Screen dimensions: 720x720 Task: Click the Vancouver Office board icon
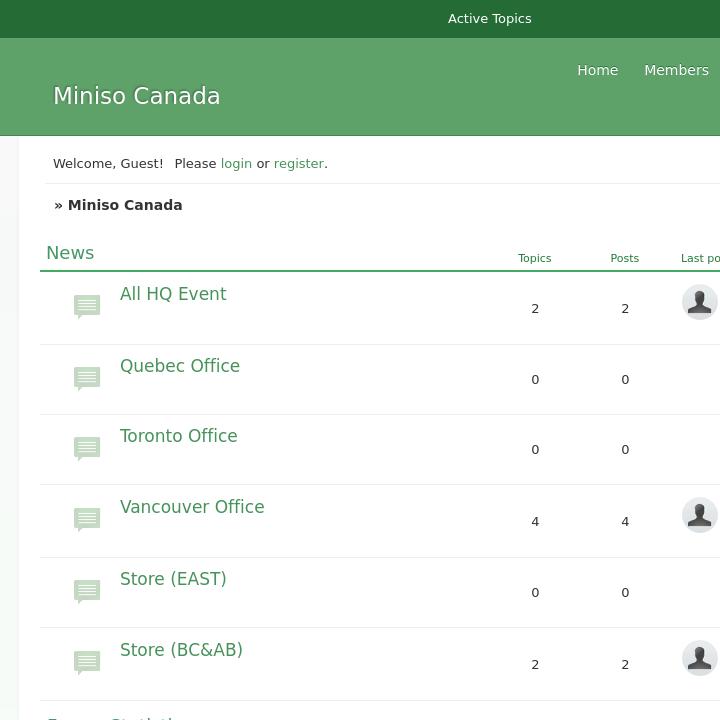point(87,519)
